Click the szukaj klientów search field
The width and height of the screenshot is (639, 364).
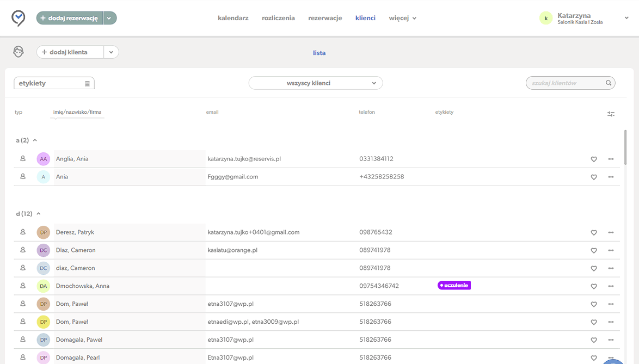(564, 83)
